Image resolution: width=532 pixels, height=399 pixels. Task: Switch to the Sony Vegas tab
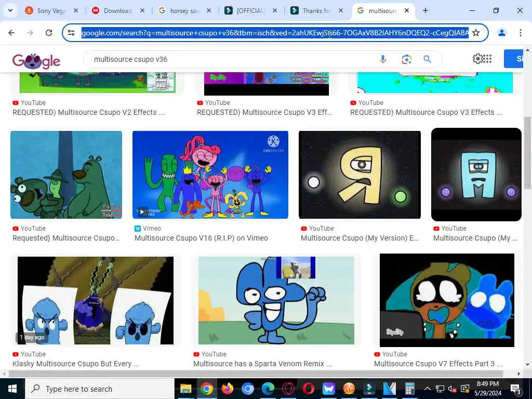click(51, 11)
